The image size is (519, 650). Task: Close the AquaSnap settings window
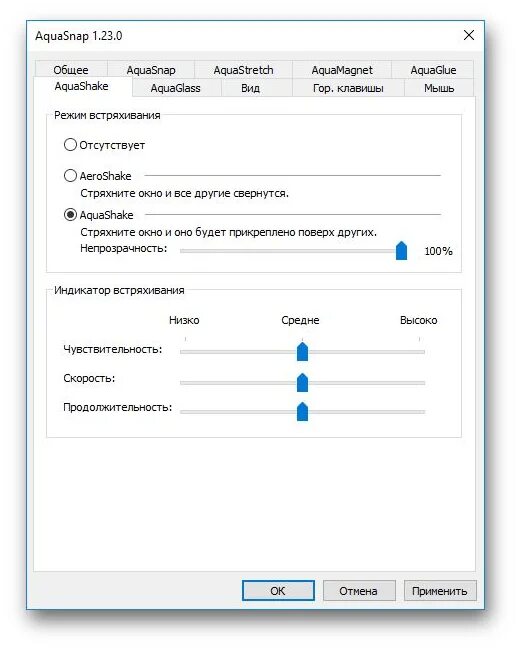click(x=468, y=35)
